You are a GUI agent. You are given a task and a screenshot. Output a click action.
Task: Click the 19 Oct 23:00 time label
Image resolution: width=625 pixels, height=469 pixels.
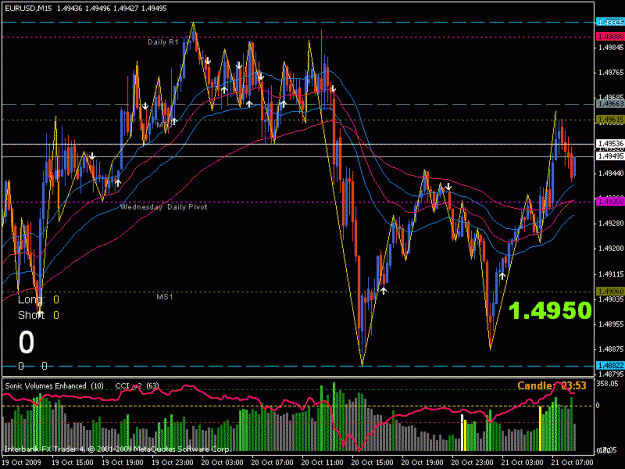173,463
